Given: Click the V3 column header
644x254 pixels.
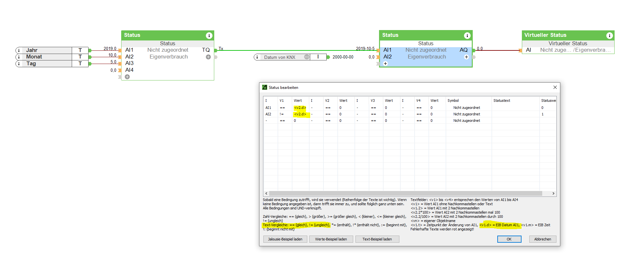Looking at the screenshot, I should coord(373,101).
